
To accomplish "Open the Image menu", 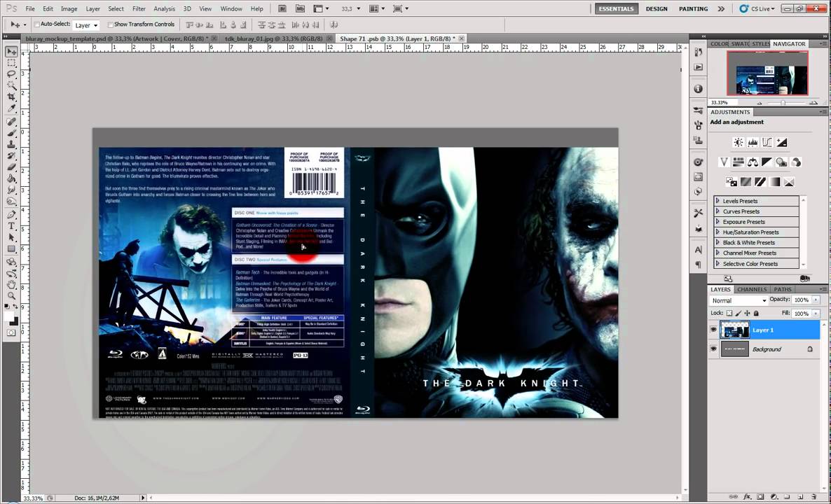I will click(x=69, y=9).
